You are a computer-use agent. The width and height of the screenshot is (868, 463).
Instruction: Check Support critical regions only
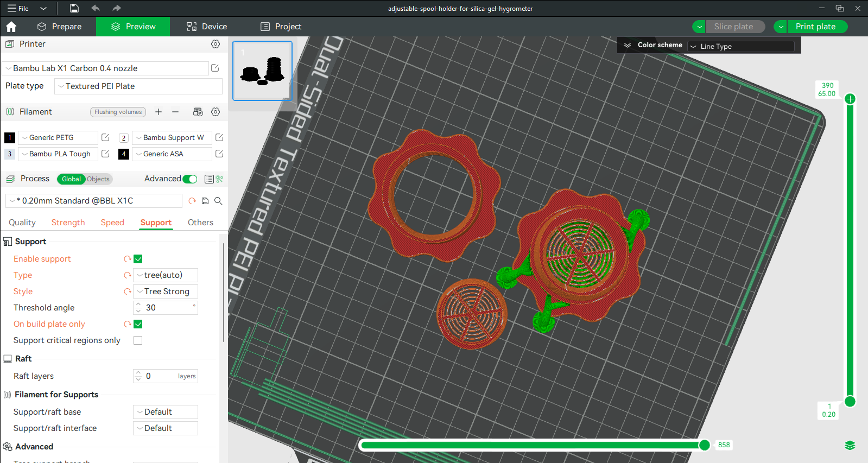[x=138, y=340]
